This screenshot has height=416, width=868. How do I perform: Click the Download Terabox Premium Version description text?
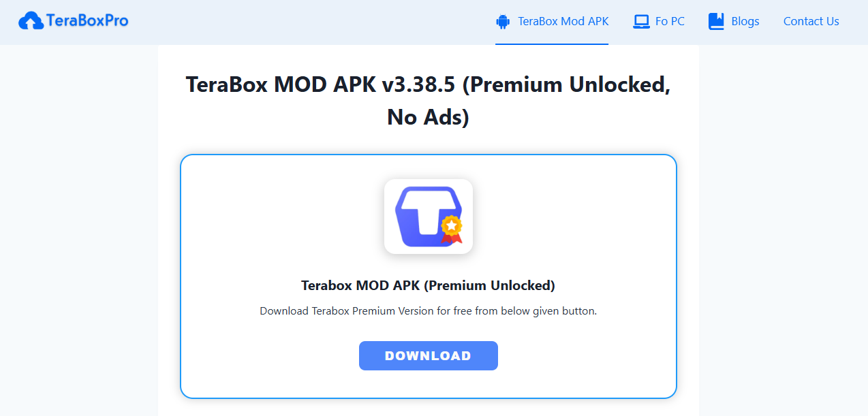tap(428, 311)
